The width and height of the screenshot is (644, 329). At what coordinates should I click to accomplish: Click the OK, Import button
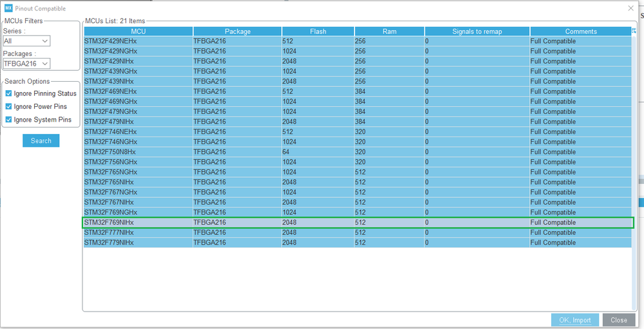(x=575, y=320)
